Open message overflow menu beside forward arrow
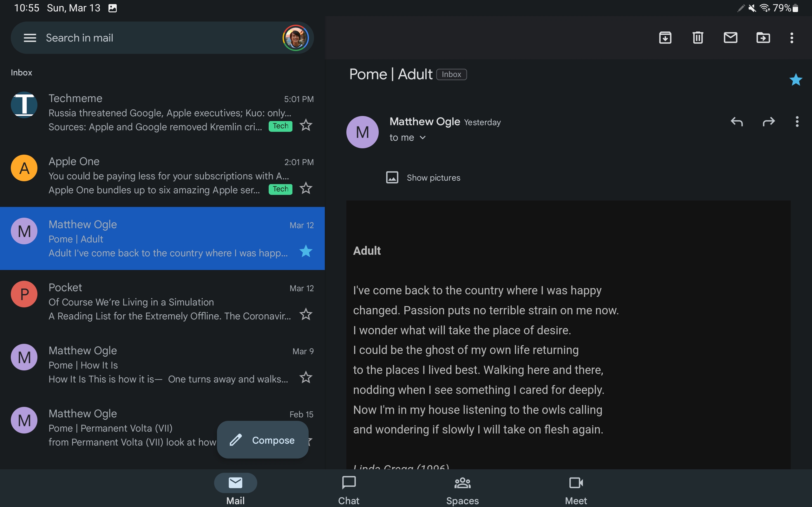This screenshot has height=507, width=812. point(797,121)
